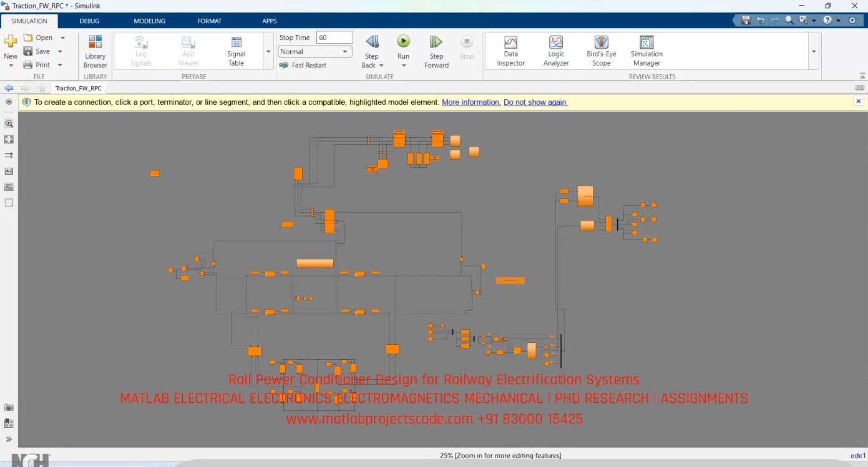Open the quick access toolbar options circle arrow
Screen dimensions: 868x467
(x=852, y=21)
